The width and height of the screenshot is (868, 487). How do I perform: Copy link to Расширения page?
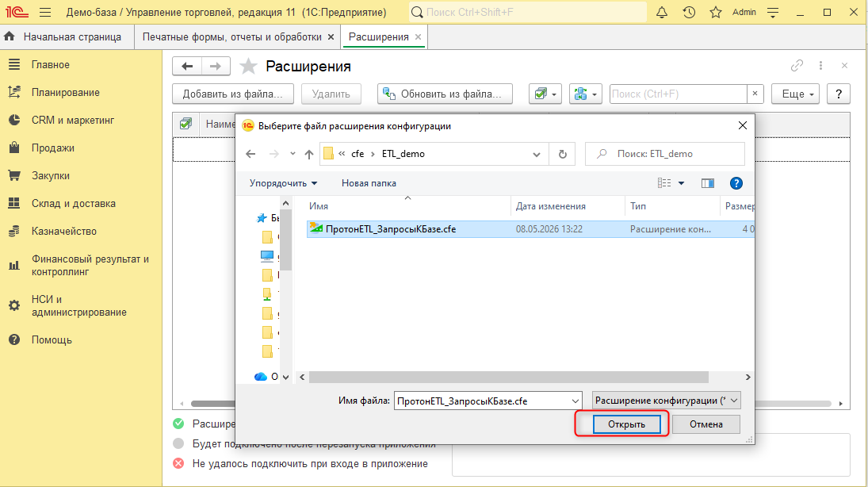[x=797, y=66]
